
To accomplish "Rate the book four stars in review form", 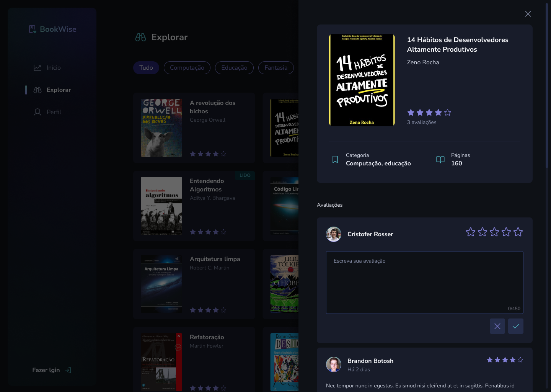I will pos(506,232).
